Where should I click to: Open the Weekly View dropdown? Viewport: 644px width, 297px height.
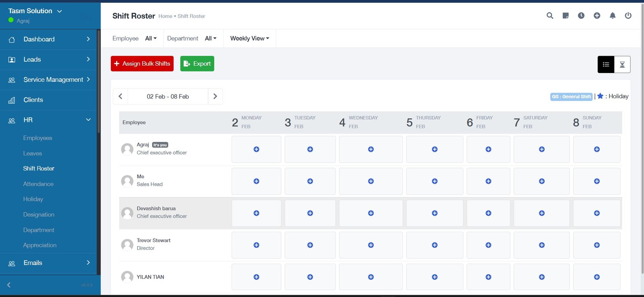tap(250, 39)
